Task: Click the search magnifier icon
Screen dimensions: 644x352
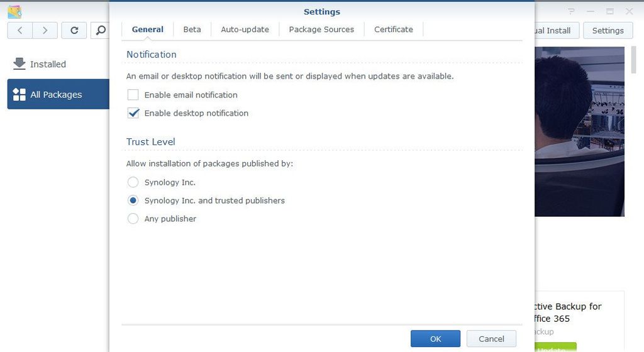Action: pyautogui.click(x=101, y=30)
